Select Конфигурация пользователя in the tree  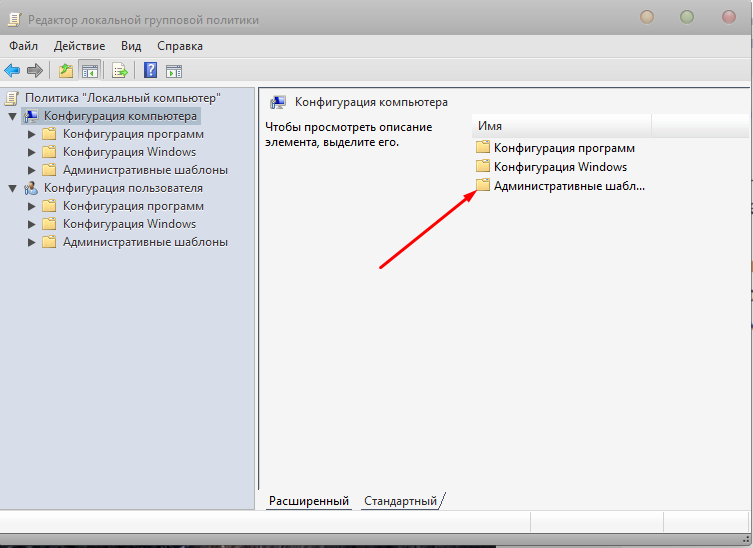pyautogui.click(x=123, y=188)
